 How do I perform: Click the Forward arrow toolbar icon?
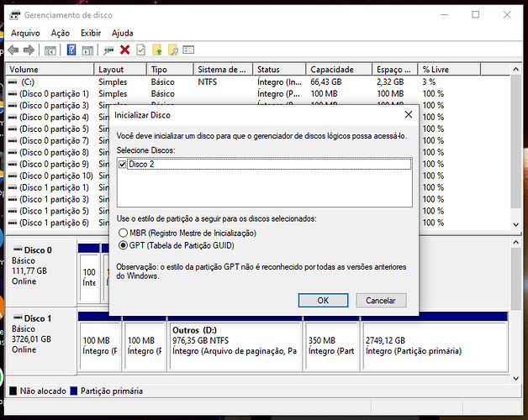tap(29, 50)
